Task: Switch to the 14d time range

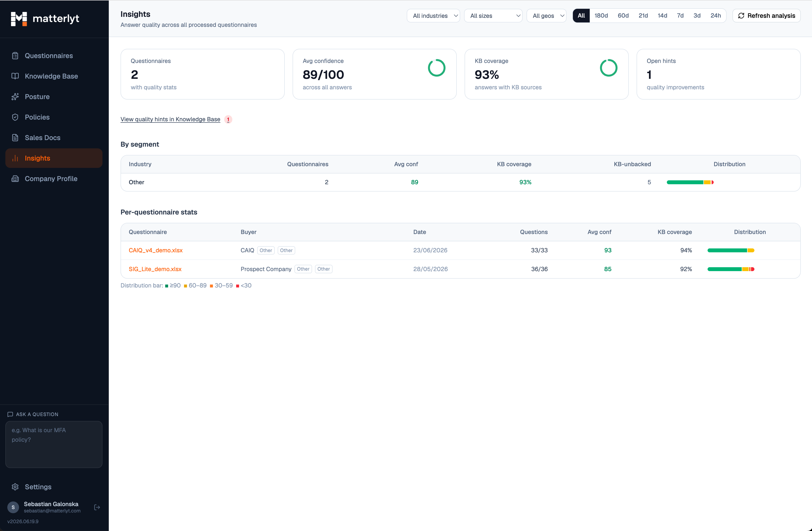Action: point(662,16)
